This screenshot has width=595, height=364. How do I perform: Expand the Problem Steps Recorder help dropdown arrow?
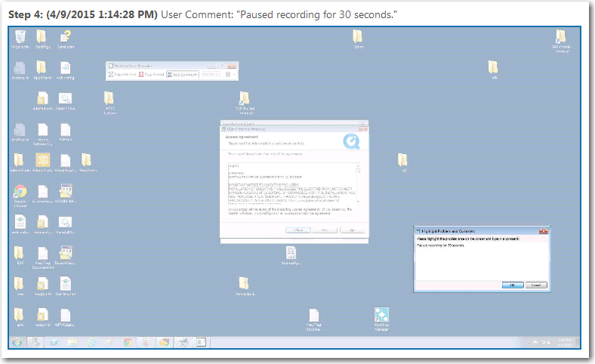[233, 75]
